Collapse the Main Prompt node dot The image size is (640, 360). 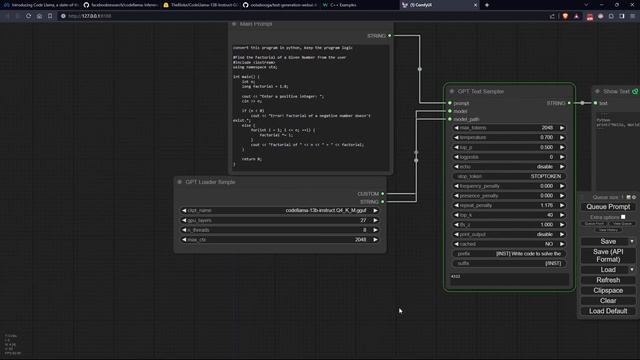tap(234, 24)
